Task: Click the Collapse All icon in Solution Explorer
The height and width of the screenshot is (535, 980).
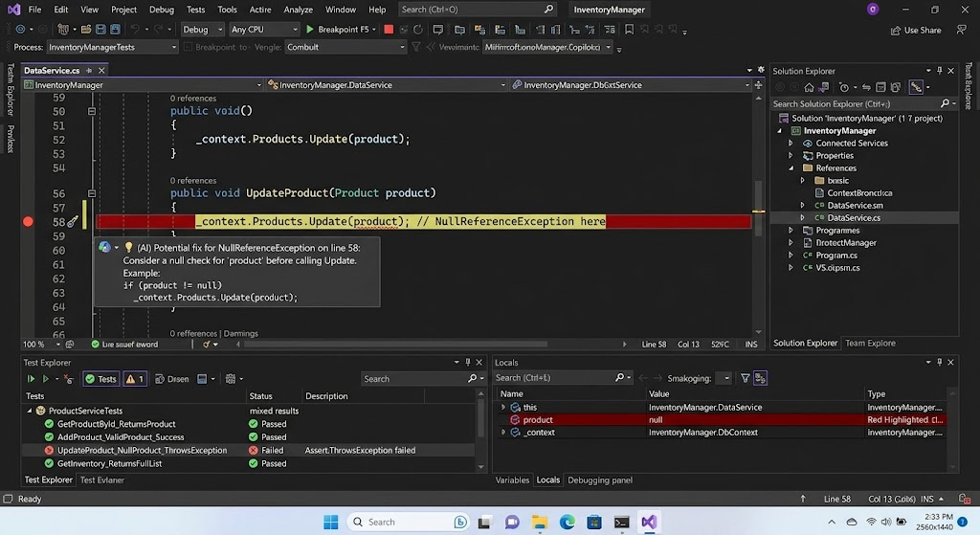Action: click(880, 87)
